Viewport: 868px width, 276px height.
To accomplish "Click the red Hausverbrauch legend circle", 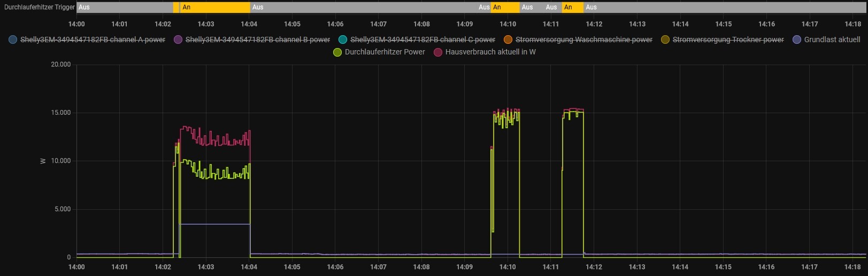I will 438,52.
